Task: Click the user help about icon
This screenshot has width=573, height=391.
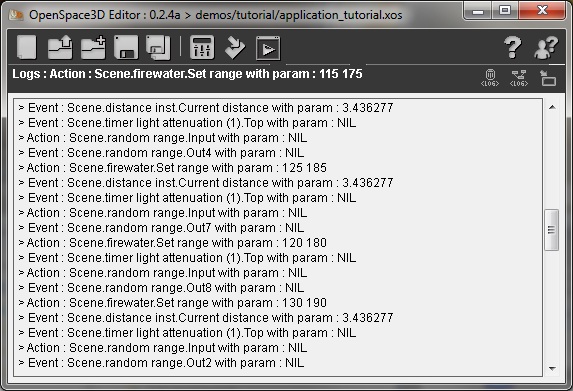Action: click(546, 47)
